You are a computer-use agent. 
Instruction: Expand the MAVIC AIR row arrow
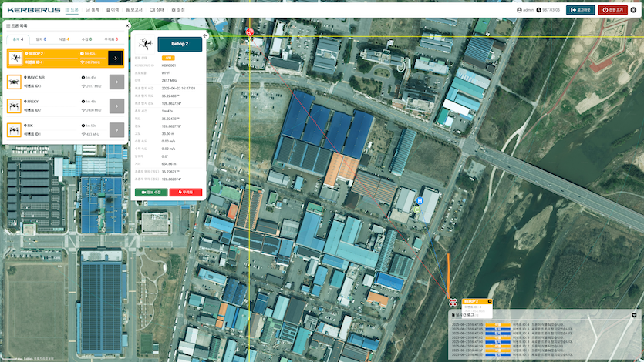pos(116,82)
